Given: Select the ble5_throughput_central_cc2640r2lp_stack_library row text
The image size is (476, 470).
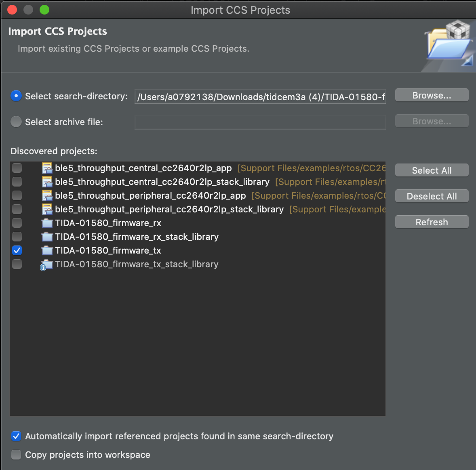Looking at the screenshot, I should pos(162,182).
